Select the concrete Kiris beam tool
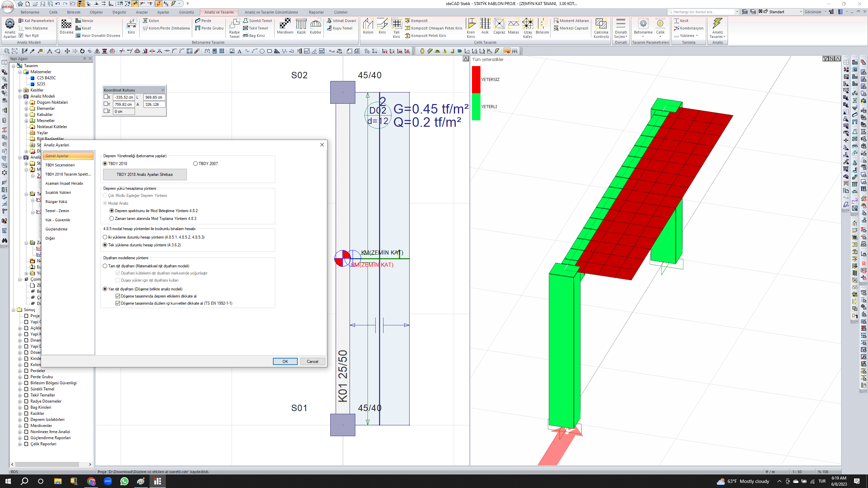 tap(131, 26)
